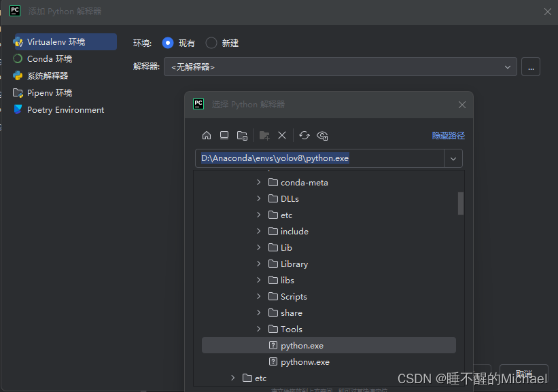Click the python.exe file icon
Image resolution: width=558 pixels, height=392 pixels.
(273, 345)
